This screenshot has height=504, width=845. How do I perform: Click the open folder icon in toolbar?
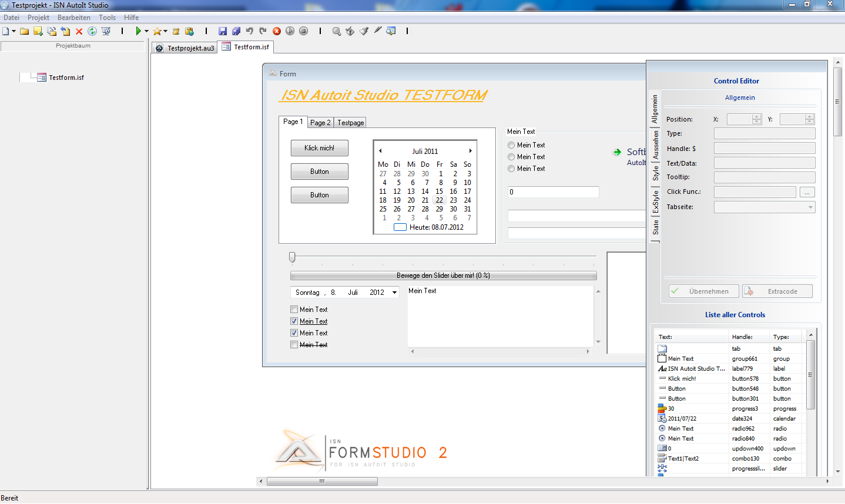[x=24, y=31]
